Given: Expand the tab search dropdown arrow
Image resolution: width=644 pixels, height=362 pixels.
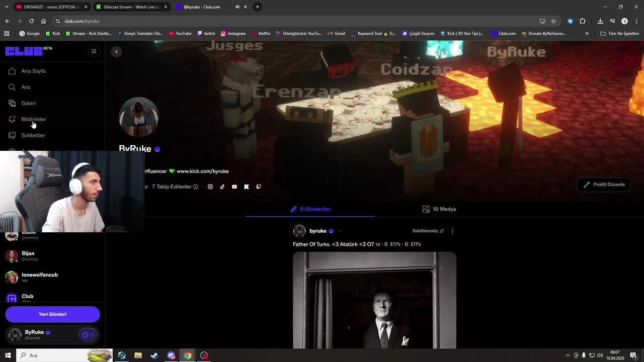Looking at the screenshot, I should point(7,7).
